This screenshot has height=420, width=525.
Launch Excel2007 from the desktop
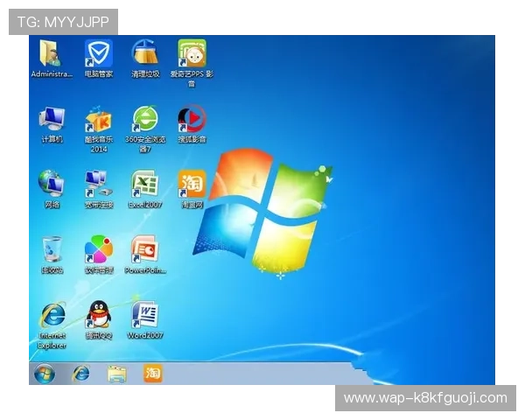[145, 184]
